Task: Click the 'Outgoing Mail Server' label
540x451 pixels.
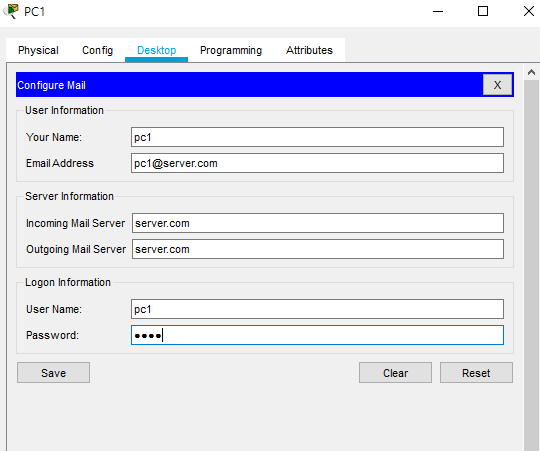Action: [76, 249]
